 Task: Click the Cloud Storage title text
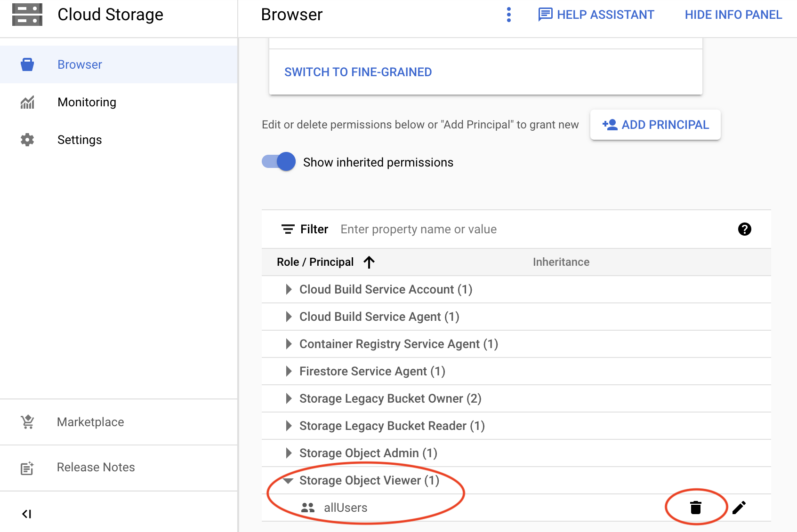click(110, 15)
